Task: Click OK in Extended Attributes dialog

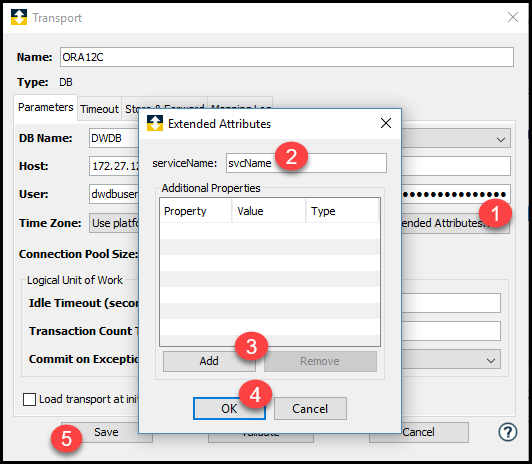Action: coord(229,409)
